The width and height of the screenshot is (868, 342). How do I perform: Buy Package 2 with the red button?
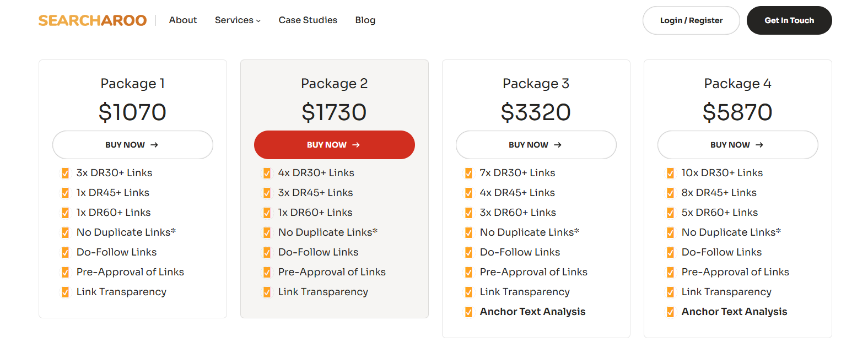point(334,145)
